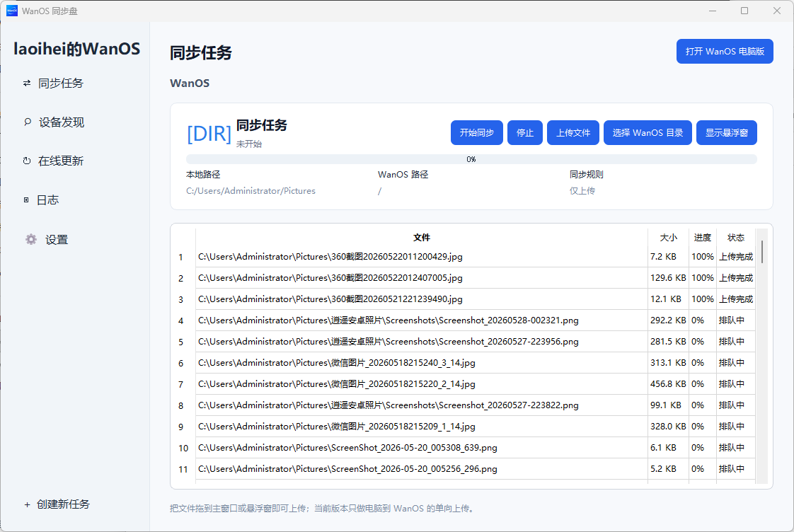Click the 停止 button
794x532 pixels.
click(525, 132)
